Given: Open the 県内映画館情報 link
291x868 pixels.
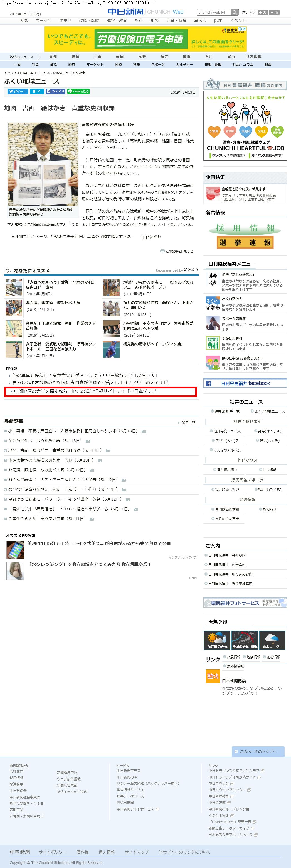Looking at the screenshot, I should click(x=227, y=509).
